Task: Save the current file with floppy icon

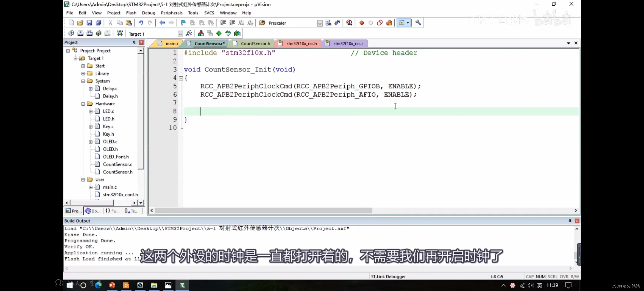Action: [89, 23]
